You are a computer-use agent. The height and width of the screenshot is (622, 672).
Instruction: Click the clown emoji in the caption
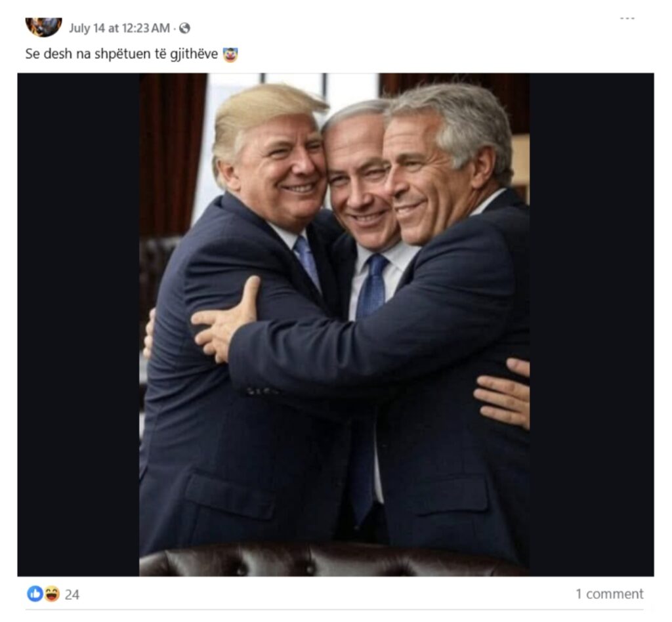click(x=230, y=54)
